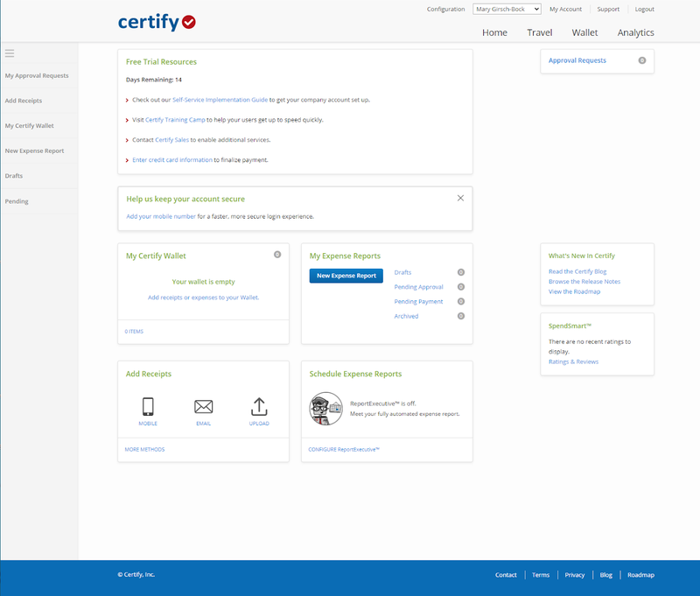Click MORE METHODS under Add Receipts

(x=144, y=450)
